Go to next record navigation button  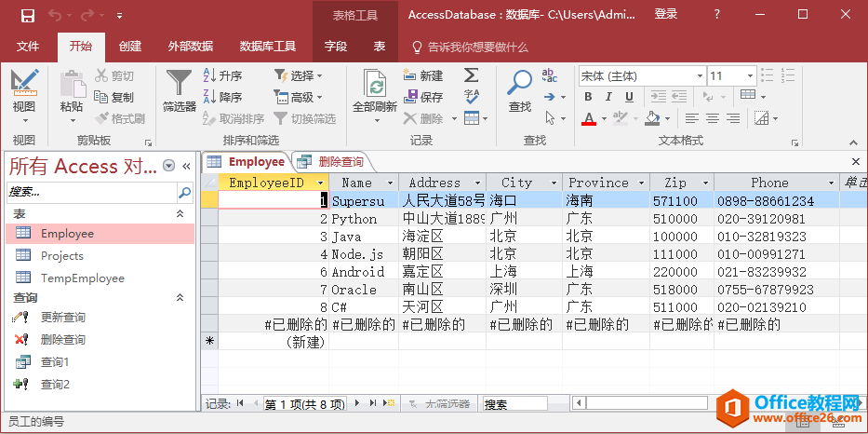coord(357,403)
